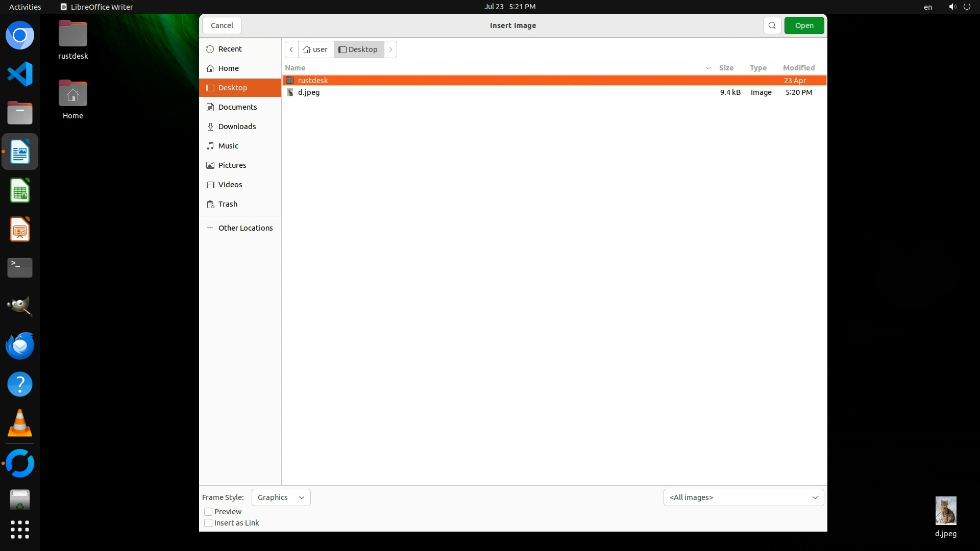Viewport: 980px width, 551px height.
Task: Go to Downloads in the sidebar
Action: (237, 127)
